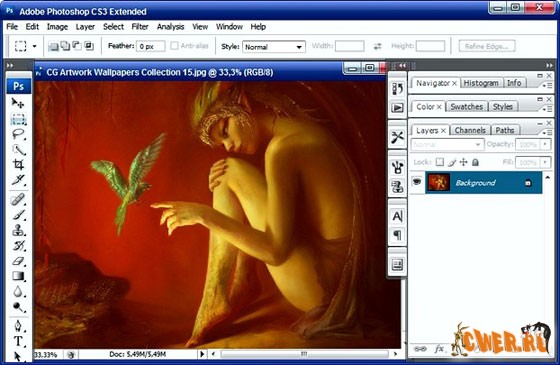
Task: Switch to the Channels tab
Action: click(470, 130)
